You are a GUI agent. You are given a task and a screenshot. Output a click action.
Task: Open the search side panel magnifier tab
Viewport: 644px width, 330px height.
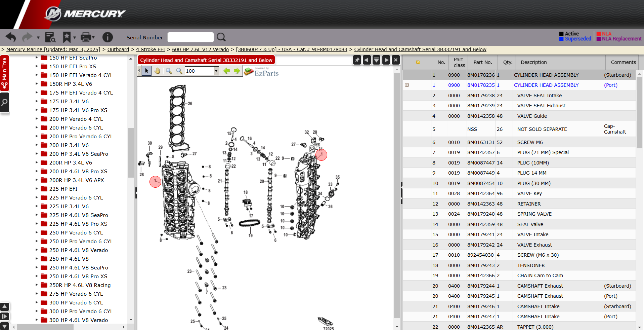[x=4, y=102]
